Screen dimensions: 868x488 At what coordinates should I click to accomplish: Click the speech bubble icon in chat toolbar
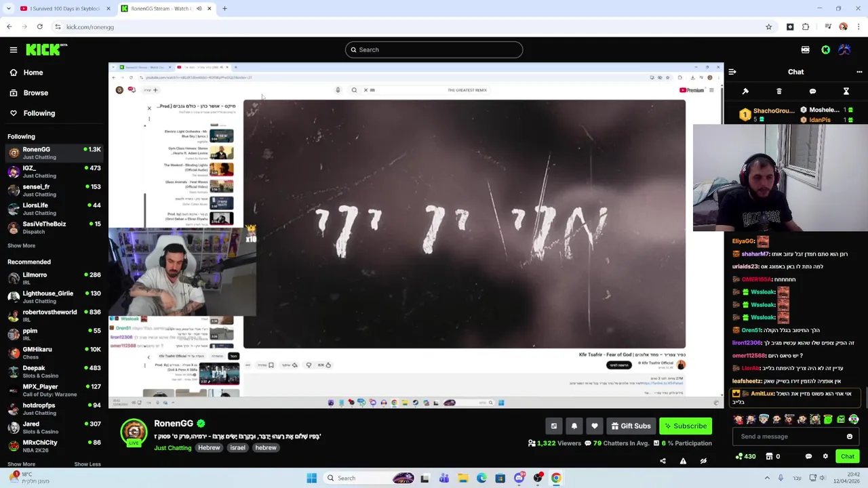coord(812,91)
